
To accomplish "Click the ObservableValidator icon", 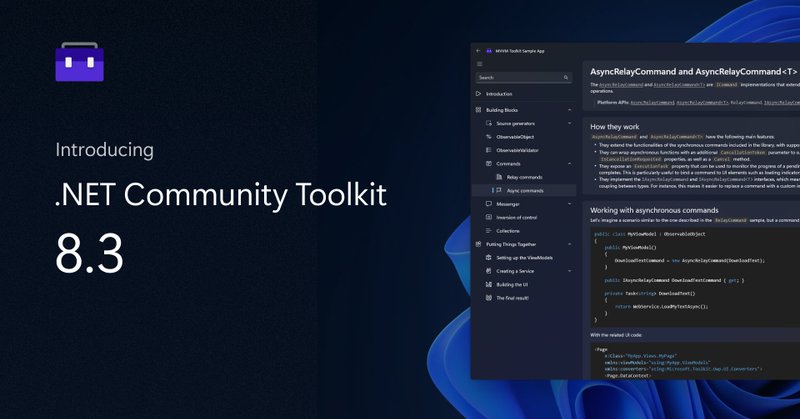I will 489,150.
